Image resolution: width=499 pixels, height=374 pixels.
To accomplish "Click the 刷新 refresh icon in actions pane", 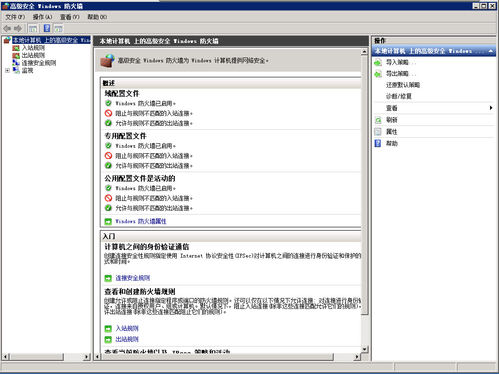I will click(x=378, y=120).
